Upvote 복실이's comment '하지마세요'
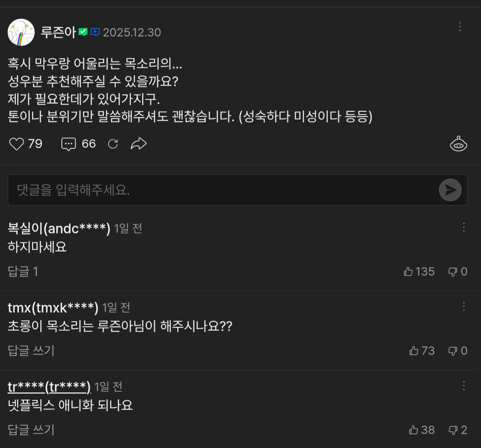 (408, 272)
